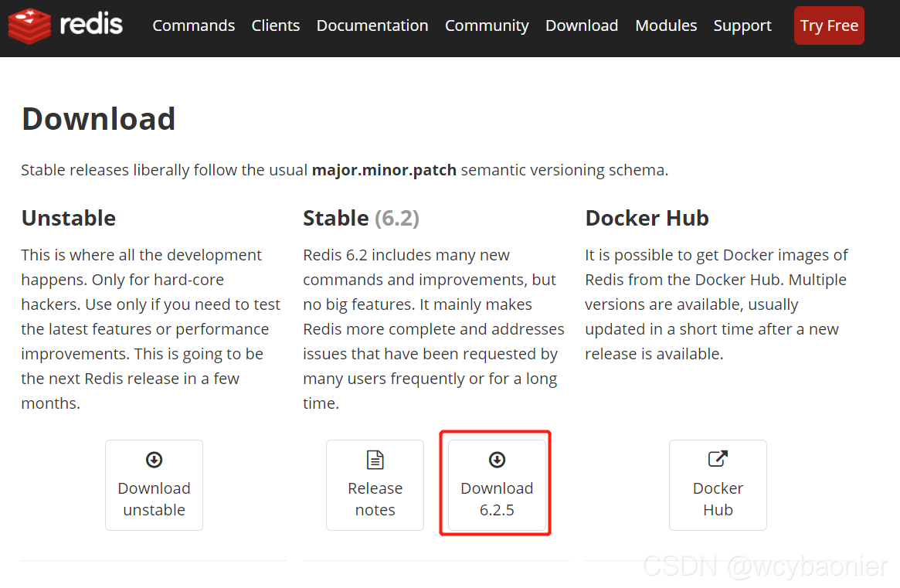This screenshot has width=900, height=588.
Task: Click the redis wordmark in the header
Action: click(x=91, y=25)
